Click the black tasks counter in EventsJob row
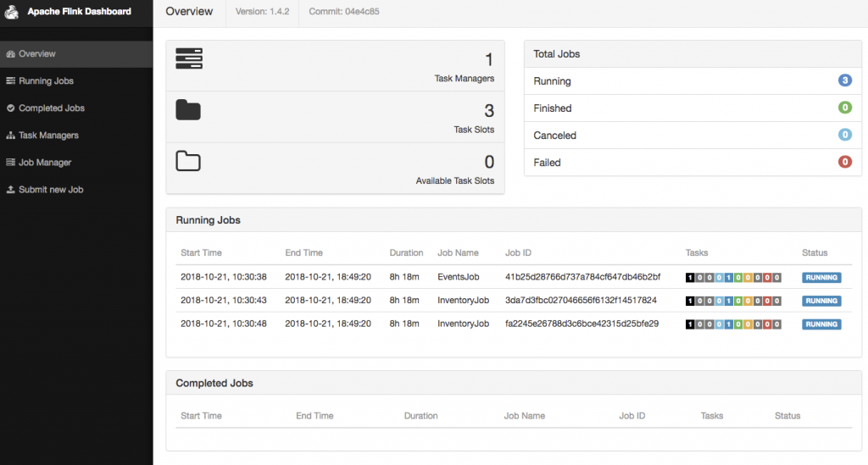 coord(690,278)
